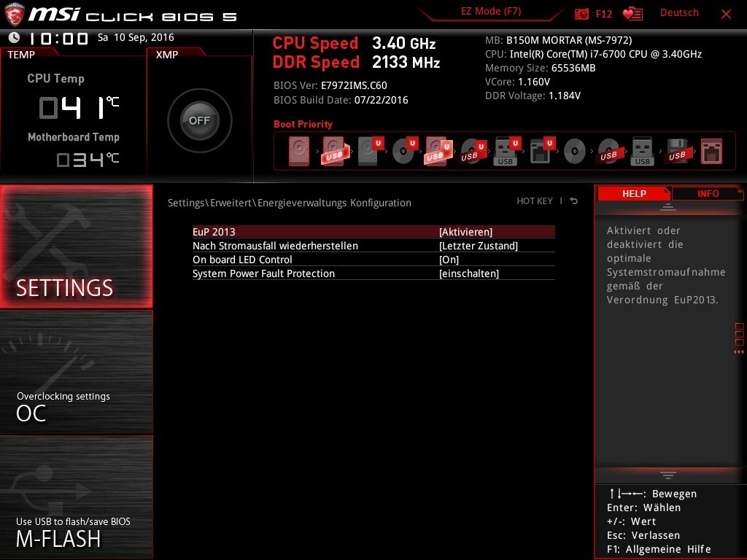Open the OC overclocking settings section
The image size is (747, 560).
point(76,373)
